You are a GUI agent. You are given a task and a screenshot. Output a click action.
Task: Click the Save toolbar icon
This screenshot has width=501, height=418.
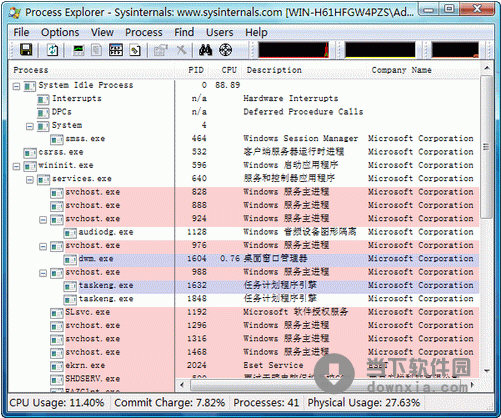[x=26, y=50]
